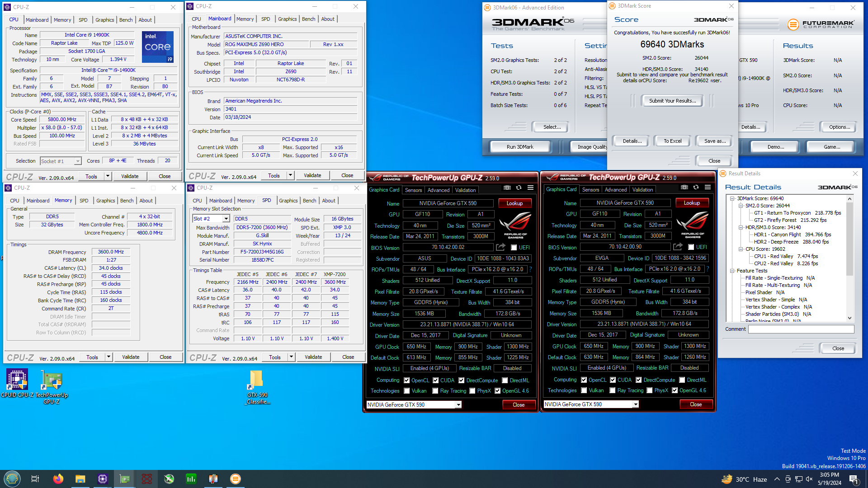Switch to Sensors tab in ASUS GPU-Z window
This screenshot has width=868, height=488.
tap(413, 190)
